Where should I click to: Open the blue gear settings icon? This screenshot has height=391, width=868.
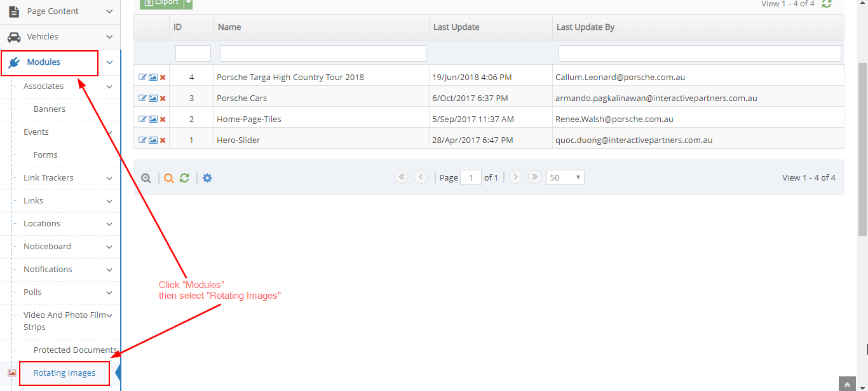[207, 178]
